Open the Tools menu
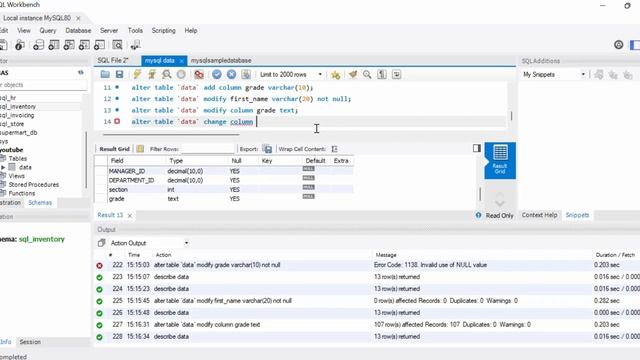 (135, 31)
